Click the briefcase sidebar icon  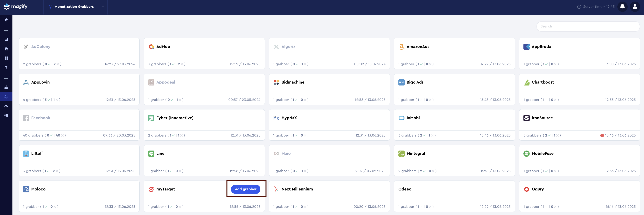6,49
